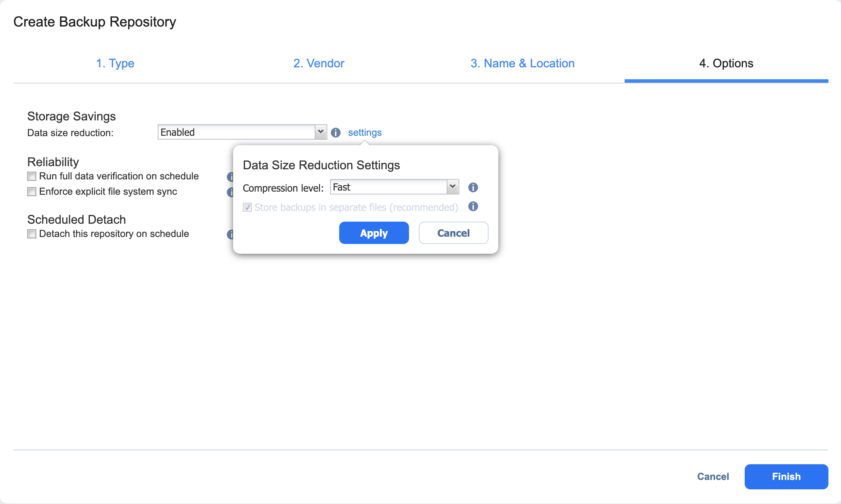The image size is (841, 504).
Task: Cancel the Data Size Reduction Settings popup
Action: point(453,233)
